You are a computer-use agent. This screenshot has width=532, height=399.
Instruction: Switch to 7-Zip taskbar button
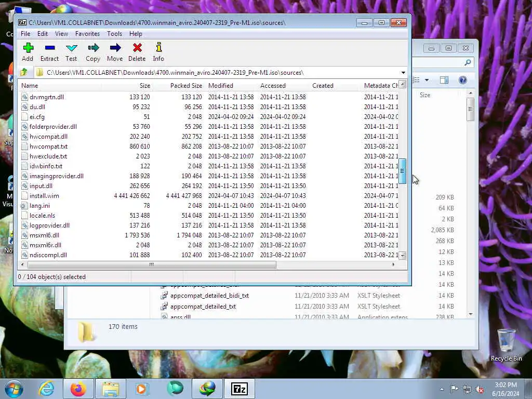pos(239,389)
